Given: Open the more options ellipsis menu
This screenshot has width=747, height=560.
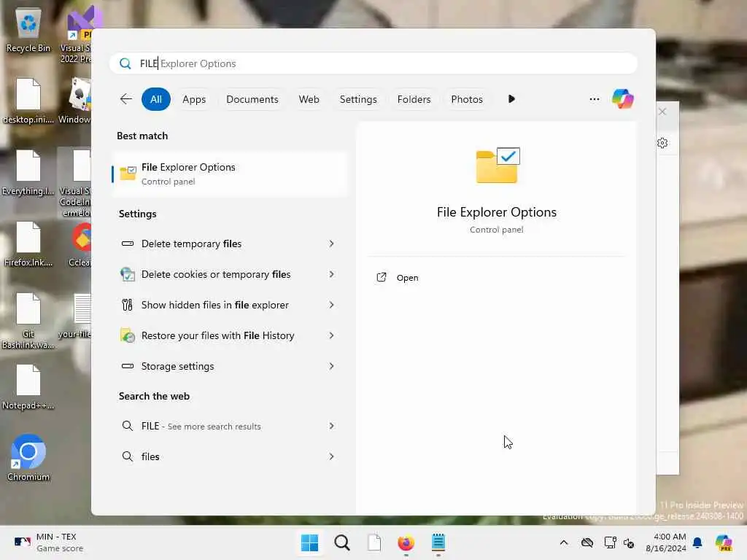Looking at the screenshot, I should pos(594,99).
